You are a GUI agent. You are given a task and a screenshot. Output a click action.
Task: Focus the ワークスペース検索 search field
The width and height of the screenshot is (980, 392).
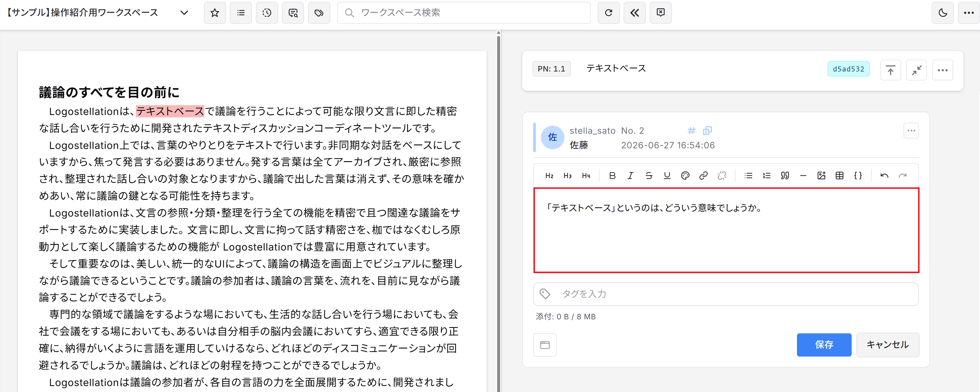coord(464,13)
